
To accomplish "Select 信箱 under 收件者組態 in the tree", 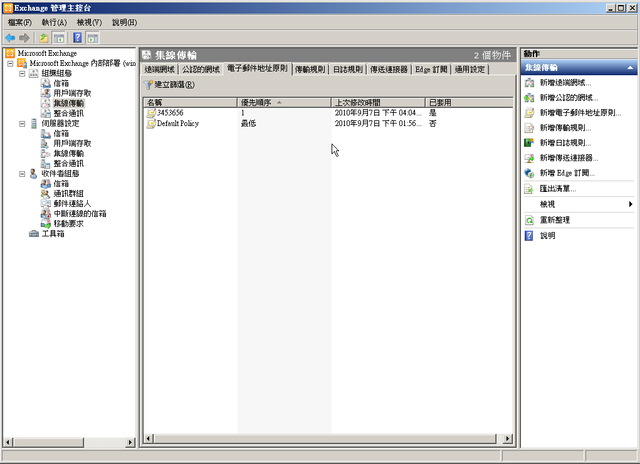I will 61,184.
